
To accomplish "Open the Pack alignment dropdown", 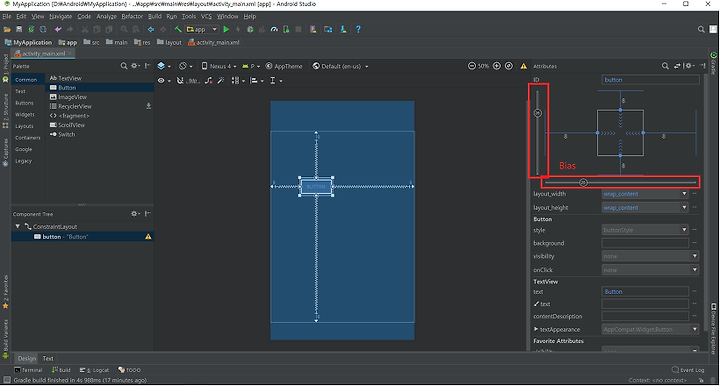I will (x=237, y=81).
